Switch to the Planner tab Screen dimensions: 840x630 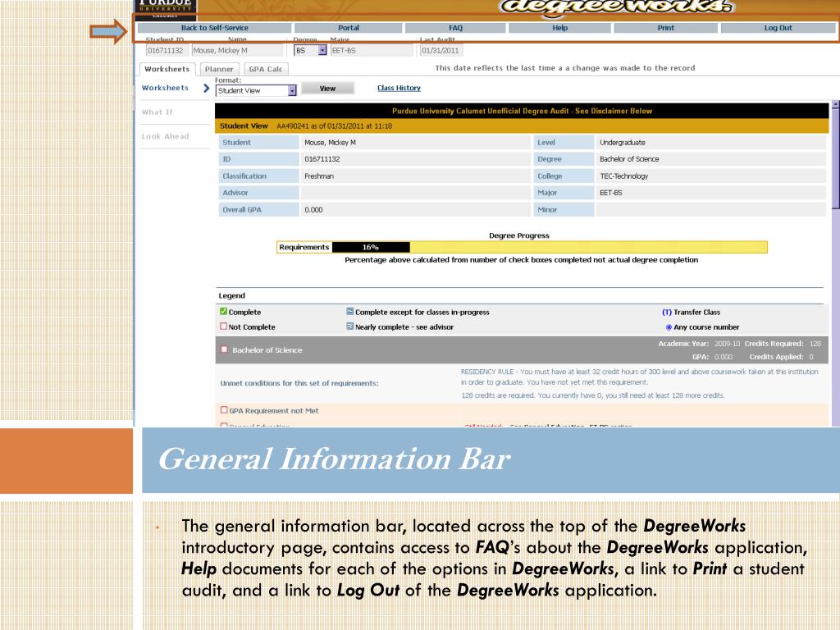point(219,69)
